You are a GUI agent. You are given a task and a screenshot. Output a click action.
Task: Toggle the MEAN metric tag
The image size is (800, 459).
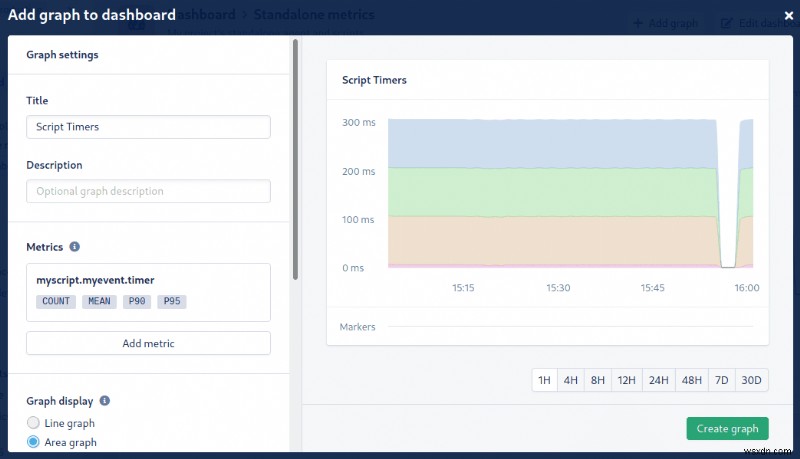point(99,301)
